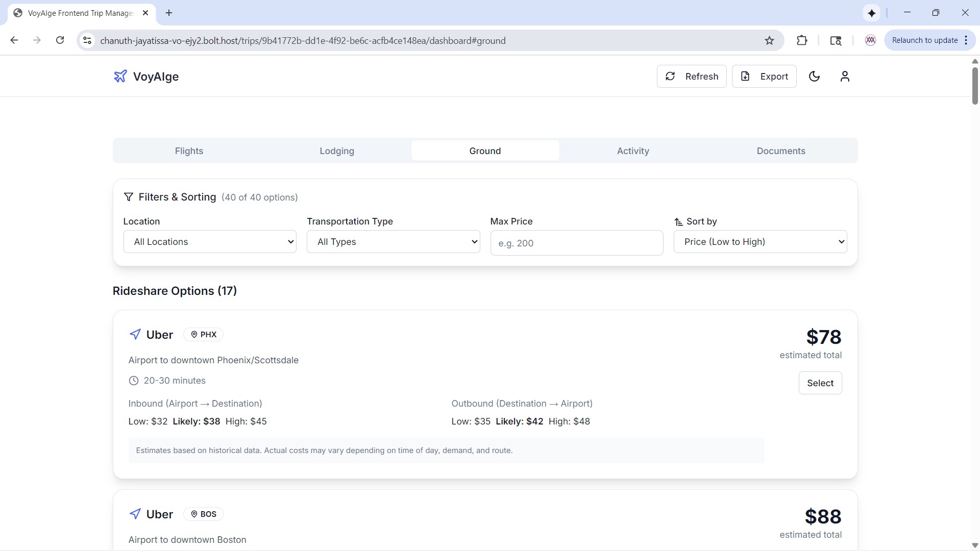
Task: Bookmark this page with the star icon
Action: 769,41
